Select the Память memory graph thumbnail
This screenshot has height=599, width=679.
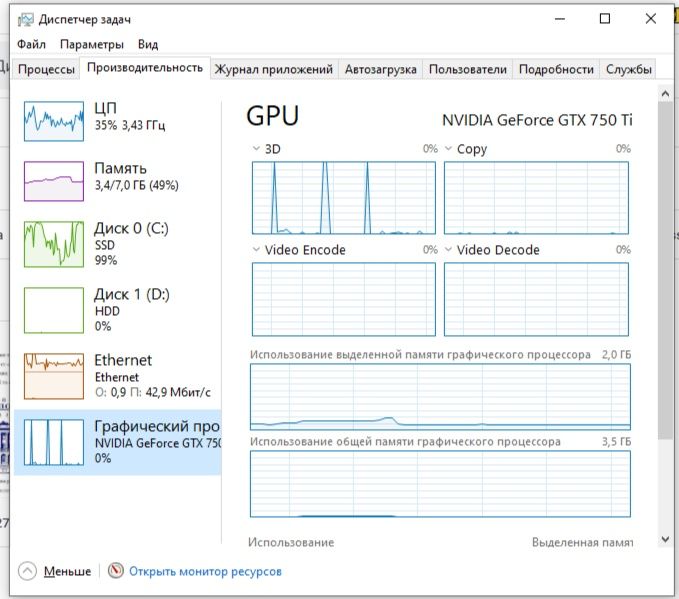(x=53, y=182)
